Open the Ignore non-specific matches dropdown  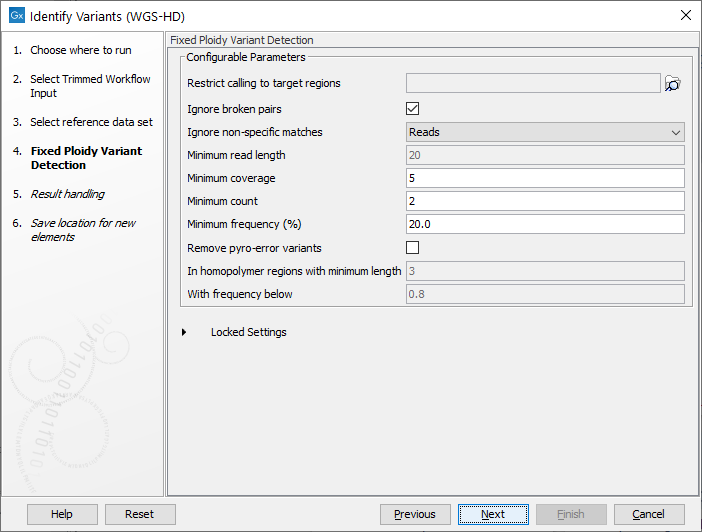click(x=545, y=132)
